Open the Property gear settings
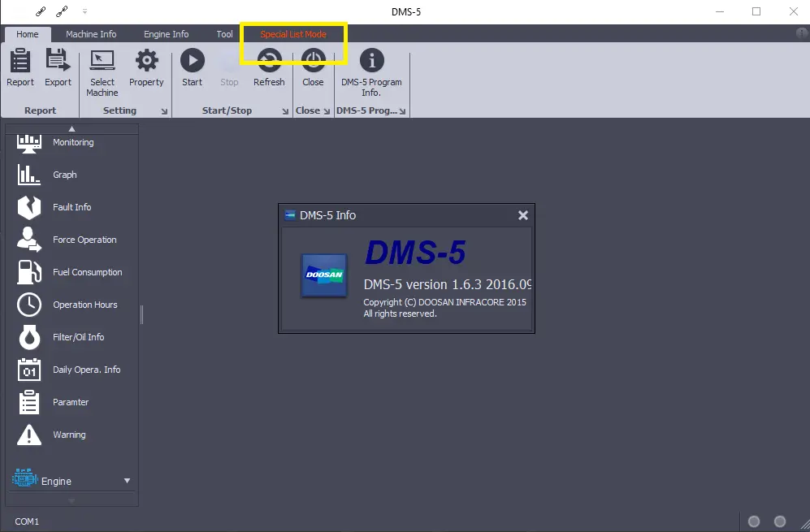Screen dimensions: 810x532 pos(146,67)
